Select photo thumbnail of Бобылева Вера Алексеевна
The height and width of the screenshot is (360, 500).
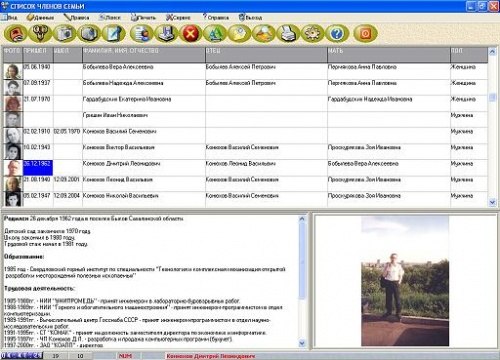13,71
